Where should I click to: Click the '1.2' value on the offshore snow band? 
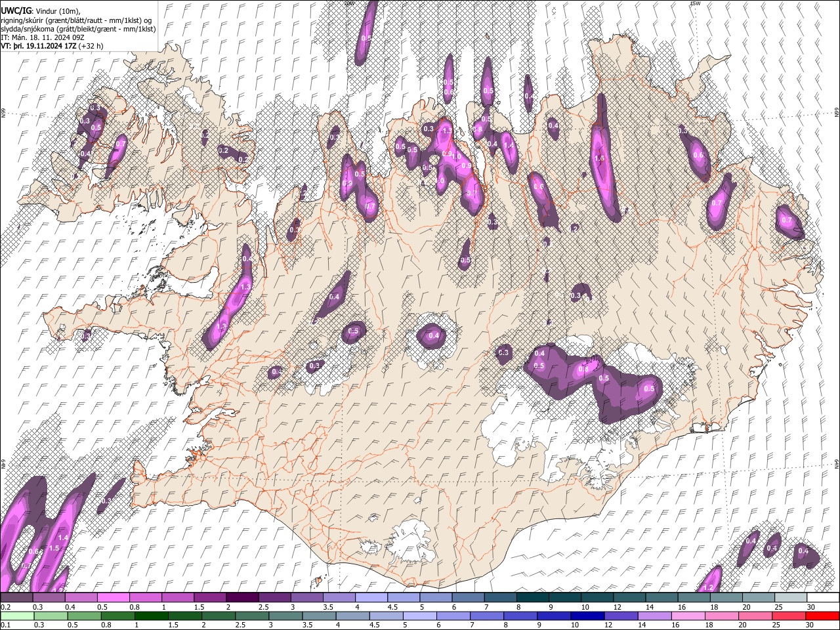tap(708, 588)
